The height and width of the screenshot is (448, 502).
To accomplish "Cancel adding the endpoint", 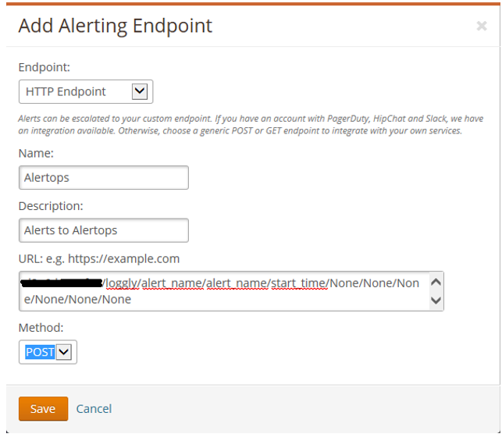I will click(x=94, y=409).
